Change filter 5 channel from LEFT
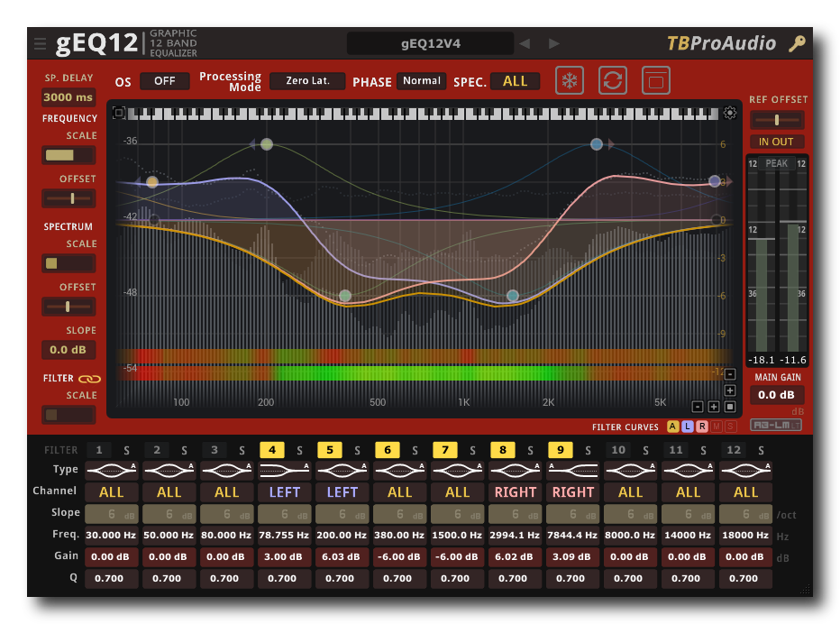Screen dimensions: 840x624 click(x=342, y=492)
